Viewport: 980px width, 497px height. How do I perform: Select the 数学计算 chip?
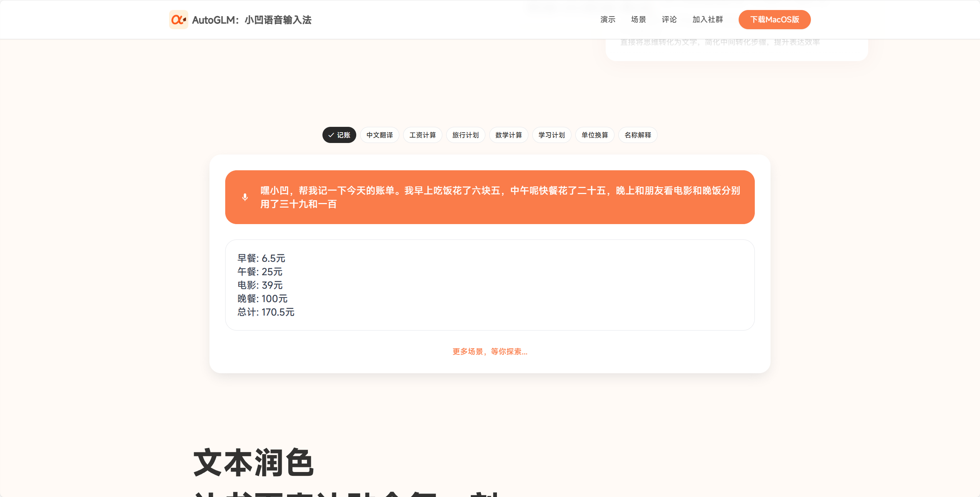click(508, 135)
